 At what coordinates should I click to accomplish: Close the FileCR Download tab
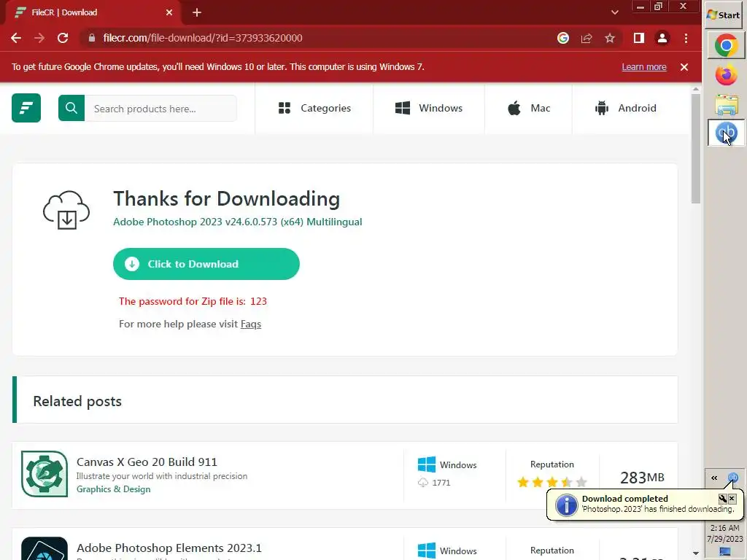tap(169, 12)
